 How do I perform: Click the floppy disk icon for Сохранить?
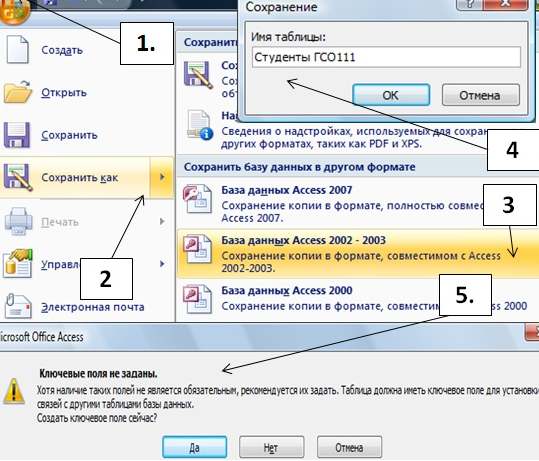coord(17,135)
